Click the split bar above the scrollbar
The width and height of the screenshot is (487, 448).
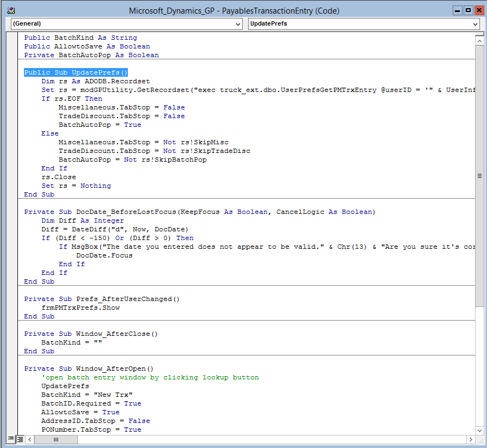coord(479,34)
